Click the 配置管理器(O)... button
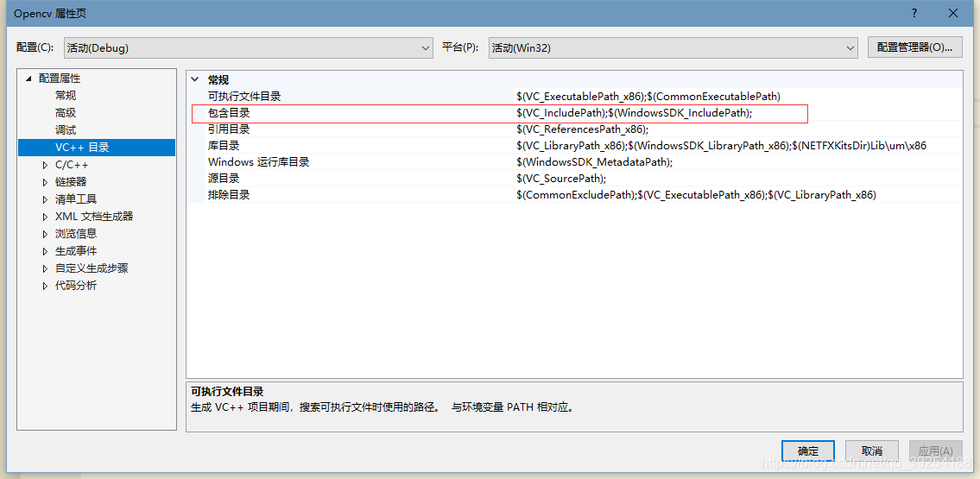980x479 pixels. [914, 47]
